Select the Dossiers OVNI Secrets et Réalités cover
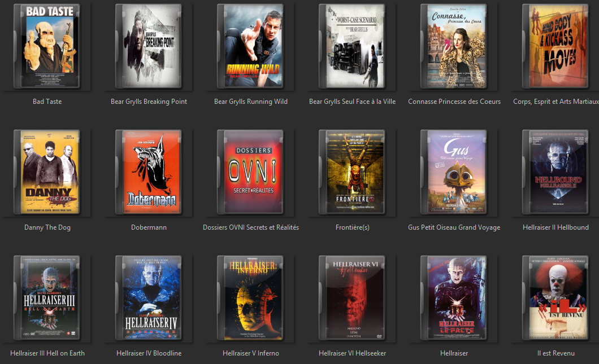This screenshot has width=599, height=364. [250, 172]
